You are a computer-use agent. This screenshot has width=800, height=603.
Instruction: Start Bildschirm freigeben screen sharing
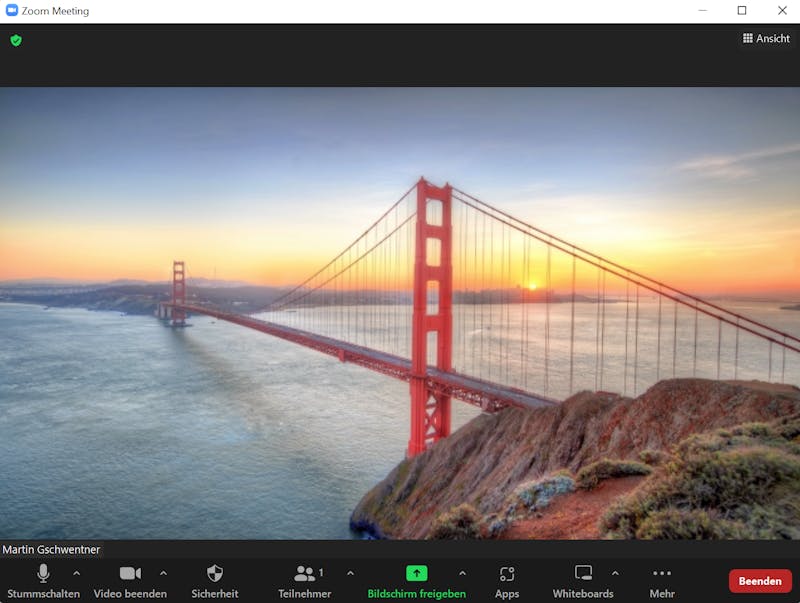click(416, 582)
